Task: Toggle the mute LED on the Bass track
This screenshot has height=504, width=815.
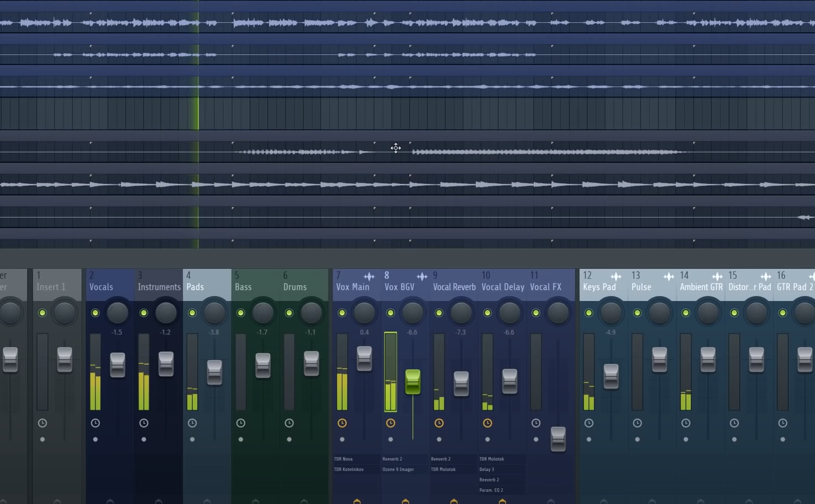Action: (240, 312)
